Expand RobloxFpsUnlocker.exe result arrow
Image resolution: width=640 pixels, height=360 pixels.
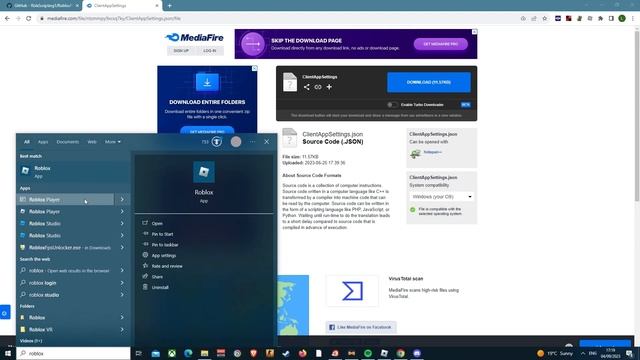point(122,247)
